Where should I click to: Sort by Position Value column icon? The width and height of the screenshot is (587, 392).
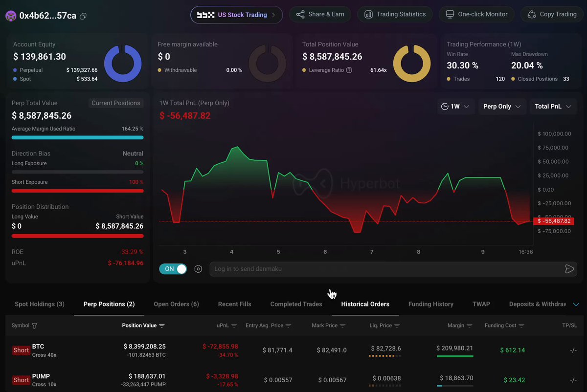[x=162, y=326]
